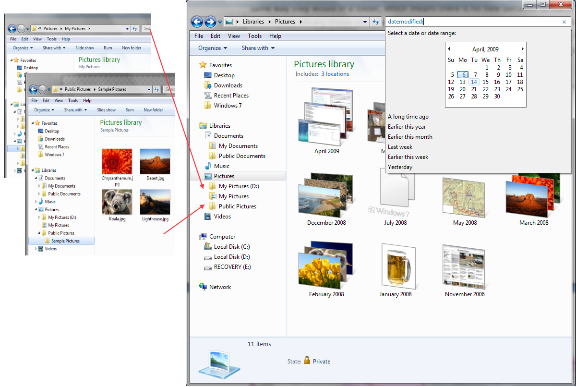Screen dimensions: 576x387
Task: Select April 14 in the calendar
Action: coord(474,82)
